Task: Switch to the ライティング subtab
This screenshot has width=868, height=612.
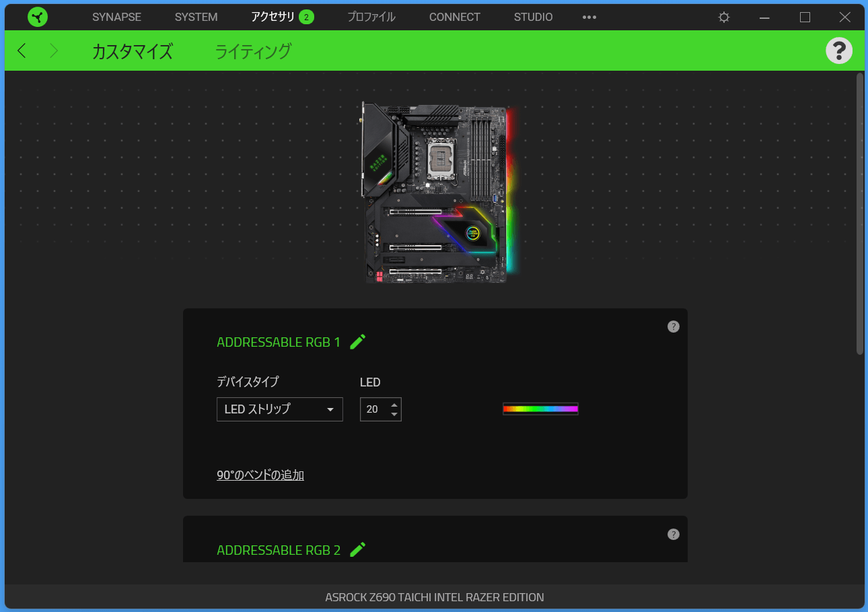Action: (x=253, y=51)
